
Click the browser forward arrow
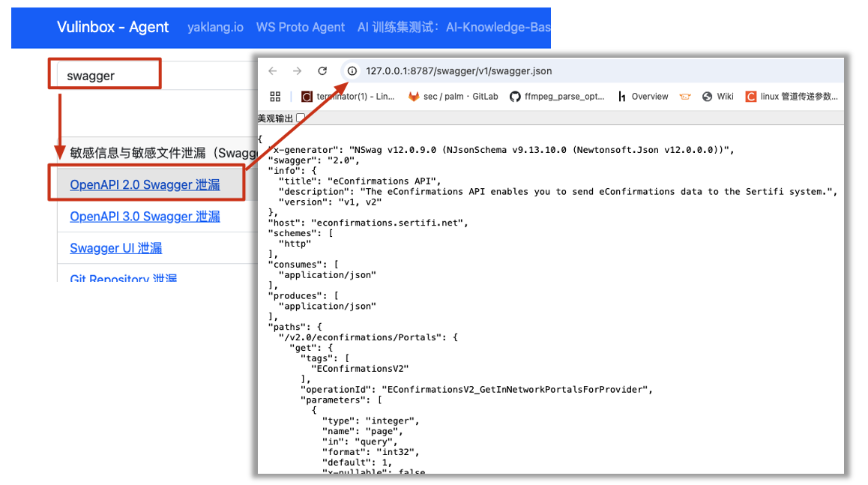298,71
